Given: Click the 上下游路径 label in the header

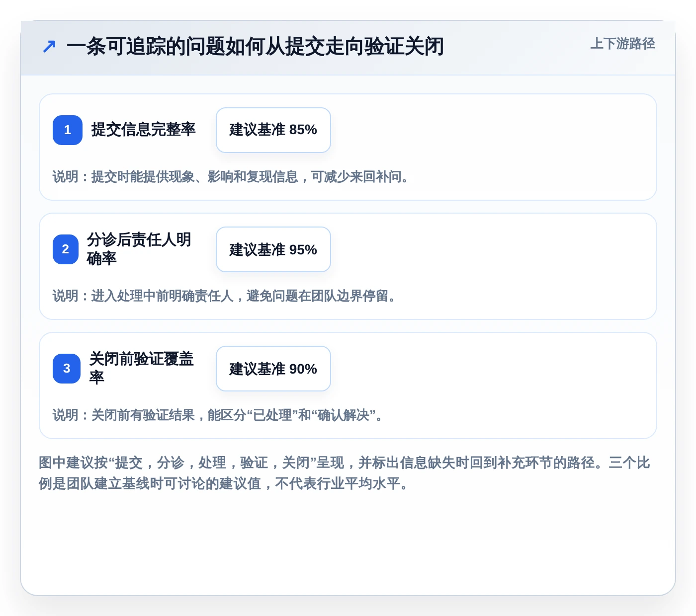Looking at the screenshot, I should 622,44.
